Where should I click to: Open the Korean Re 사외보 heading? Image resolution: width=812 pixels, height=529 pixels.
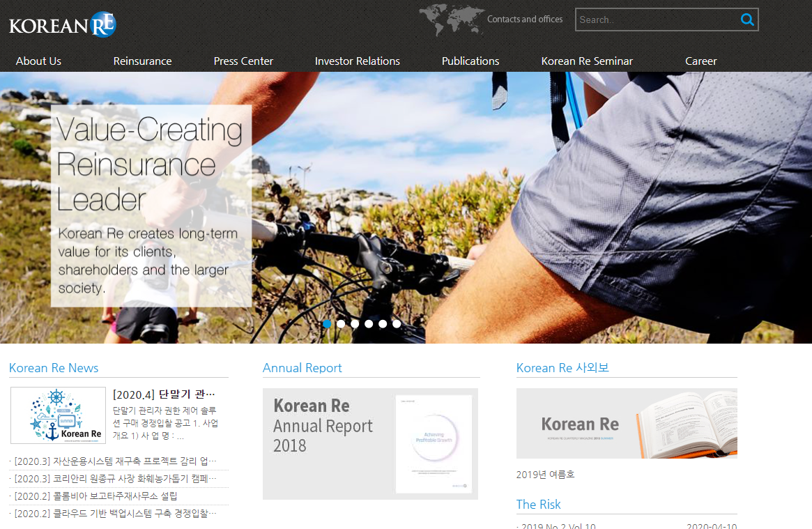coord(562,368)
